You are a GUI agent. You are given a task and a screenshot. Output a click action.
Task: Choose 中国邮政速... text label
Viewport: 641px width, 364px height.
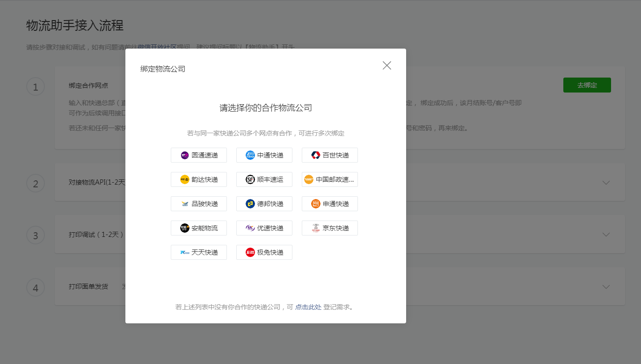(x=335, y=179)
